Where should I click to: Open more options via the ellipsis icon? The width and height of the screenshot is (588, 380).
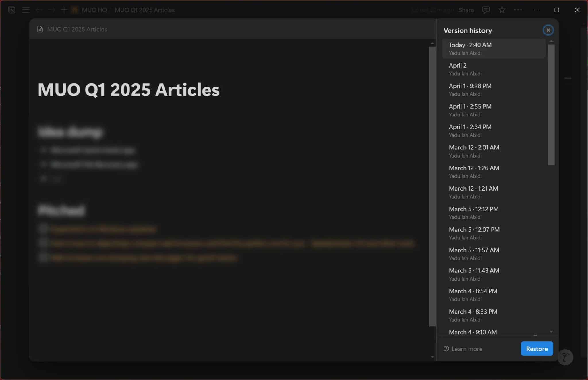click(x=518, y=10)
